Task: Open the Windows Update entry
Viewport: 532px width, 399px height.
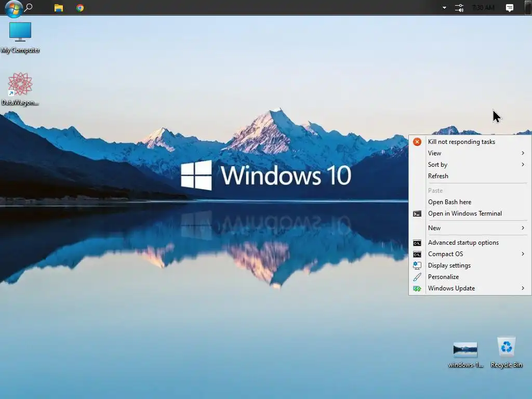Action: [x=470, y=288]
